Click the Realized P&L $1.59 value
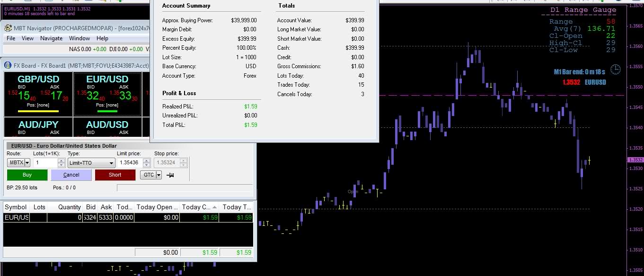Image resolution: width=644 pixels, height=276 pixels. 251,107
